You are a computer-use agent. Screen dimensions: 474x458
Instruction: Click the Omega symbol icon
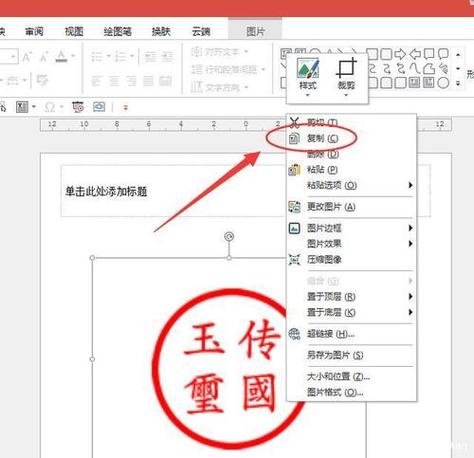point(49,107)
